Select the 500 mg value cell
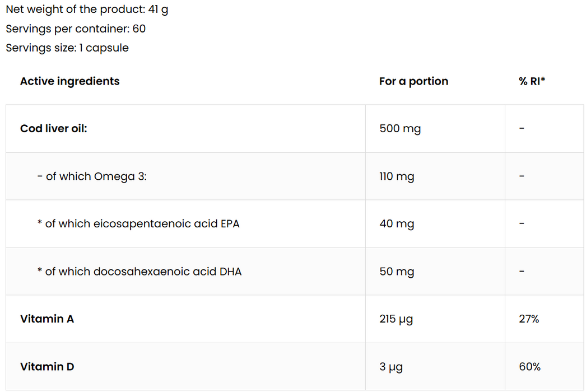Screen dimensions: 586x392 (x=400, y=129)
